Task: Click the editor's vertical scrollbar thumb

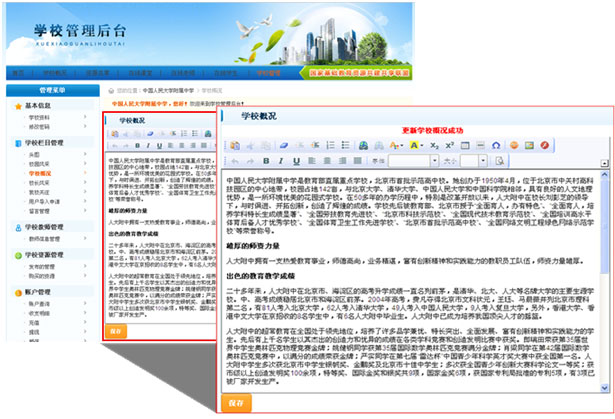Action: (604, 227)
